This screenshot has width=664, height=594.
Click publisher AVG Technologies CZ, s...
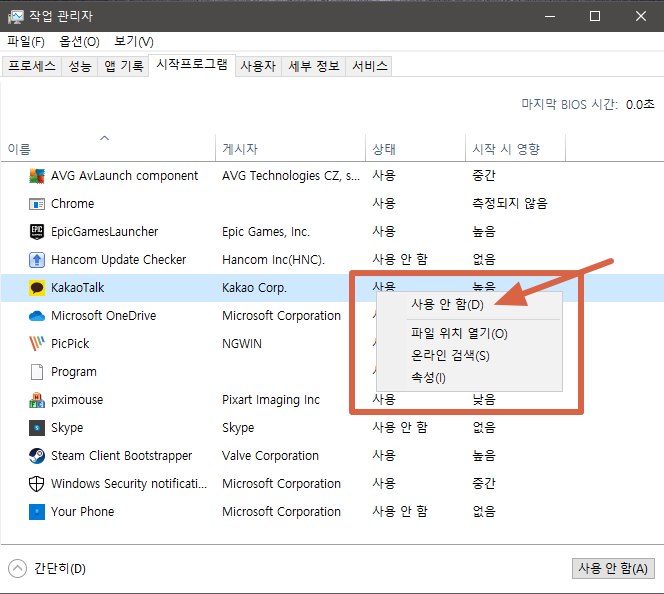(291, 176)
